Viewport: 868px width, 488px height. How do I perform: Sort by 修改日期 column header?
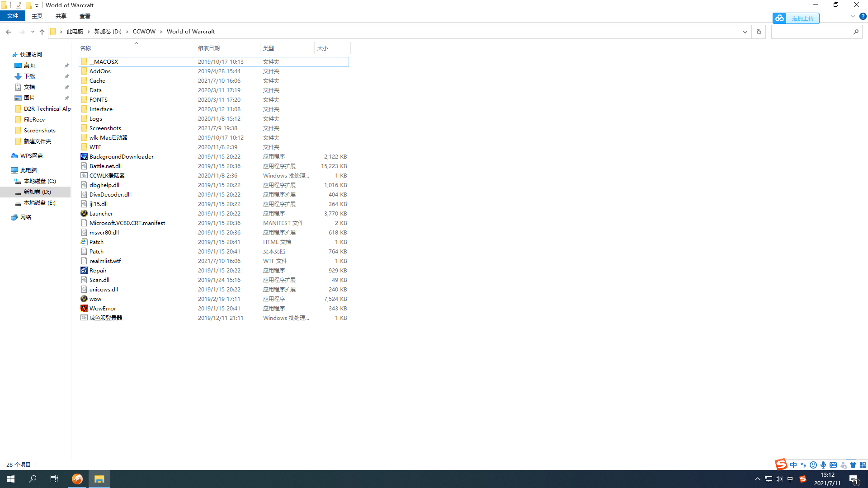209,48
